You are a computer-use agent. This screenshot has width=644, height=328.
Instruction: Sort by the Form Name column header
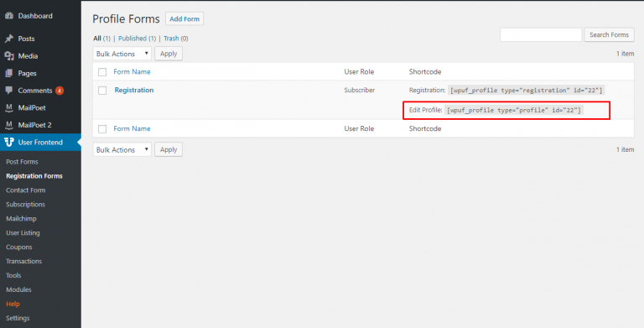(x=132, y=71)
